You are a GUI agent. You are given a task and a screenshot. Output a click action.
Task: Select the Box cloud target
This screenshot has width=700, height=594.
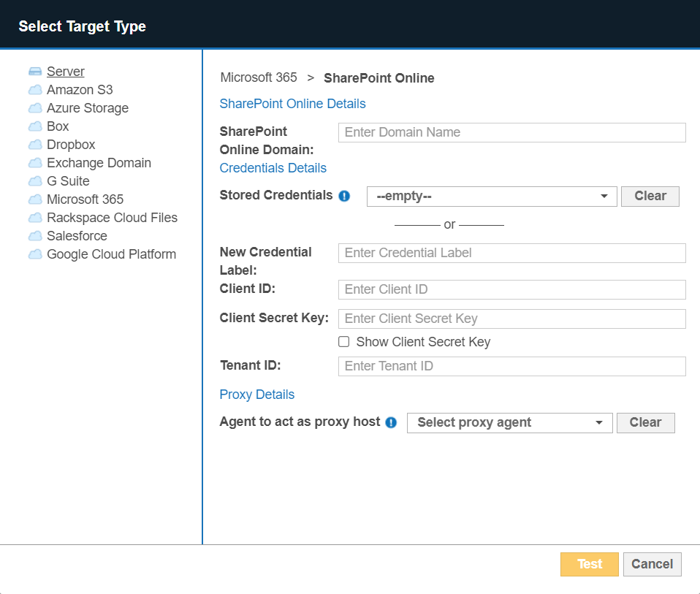pos(56,126)
